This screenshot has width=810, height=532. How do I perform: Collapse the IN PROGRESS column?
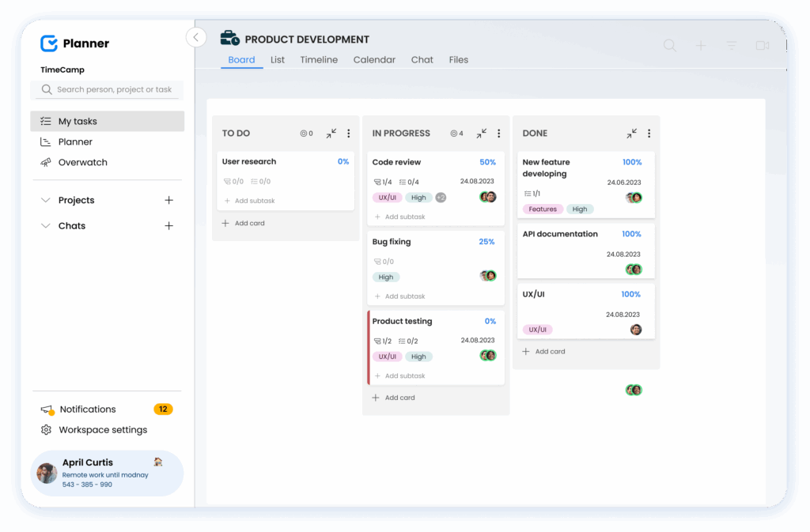[481, 133]
